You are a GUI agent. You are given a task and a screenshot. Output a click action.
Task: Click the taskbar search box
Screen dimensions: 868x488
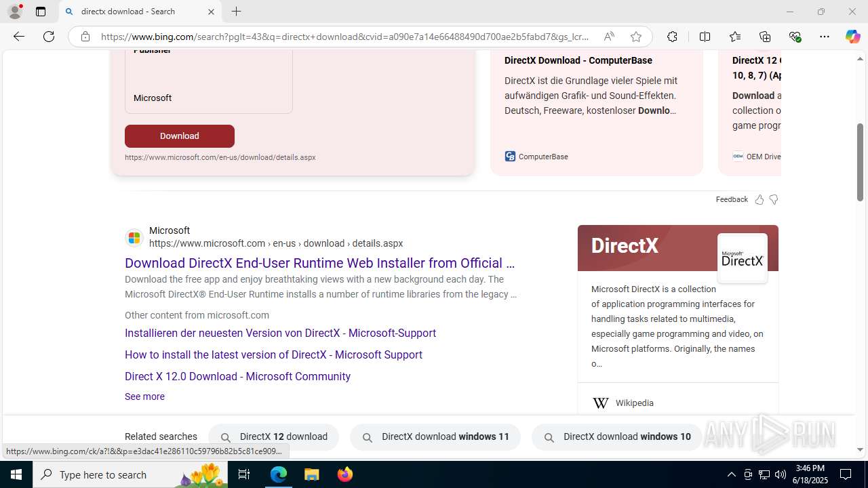[x=130, y=474]
